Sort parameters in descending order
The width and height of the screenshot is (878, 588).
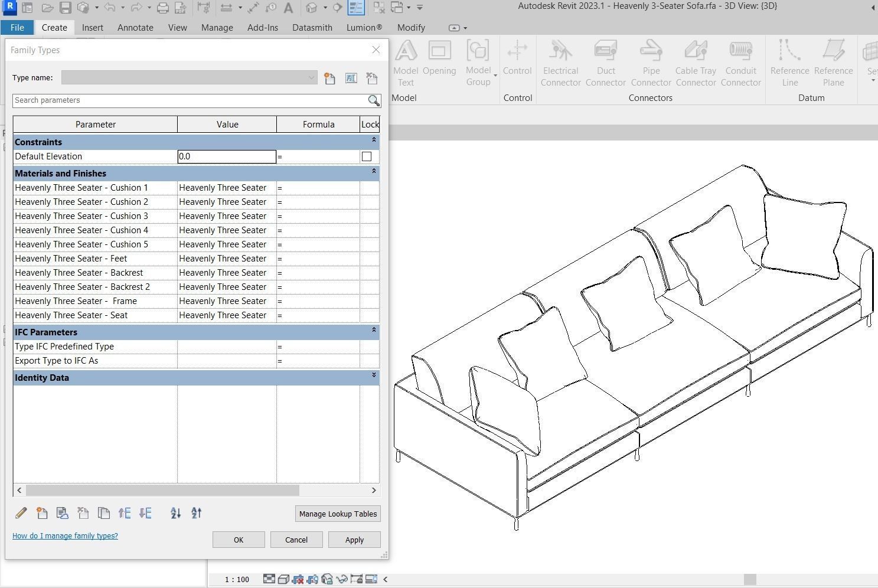pos(197,513)
